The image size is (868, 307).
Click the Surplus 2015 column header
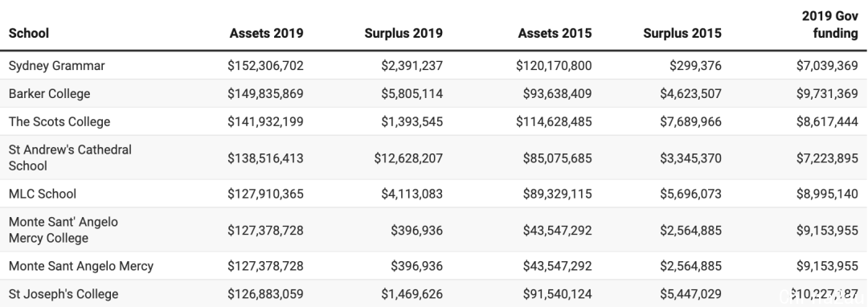[682, 33]
